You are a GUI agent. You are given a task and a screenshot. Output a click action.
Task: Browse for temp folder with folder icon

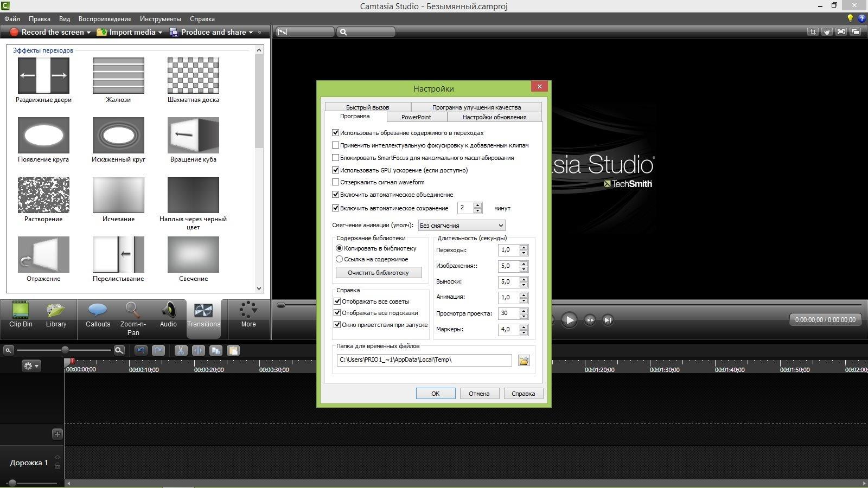pyautogui.click(x=524, y=361)
